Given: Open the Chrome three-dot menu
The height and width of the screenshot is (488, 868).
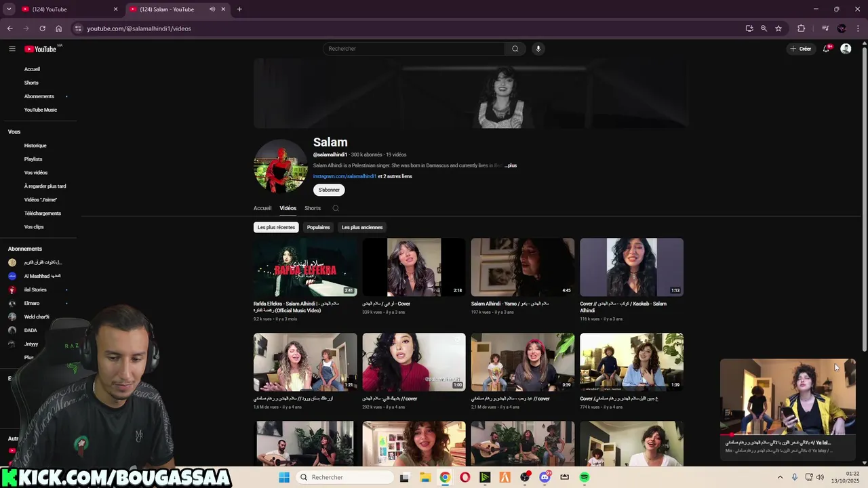Looking at the screenshot, I should pyautogui.click(x=859, y=28).
